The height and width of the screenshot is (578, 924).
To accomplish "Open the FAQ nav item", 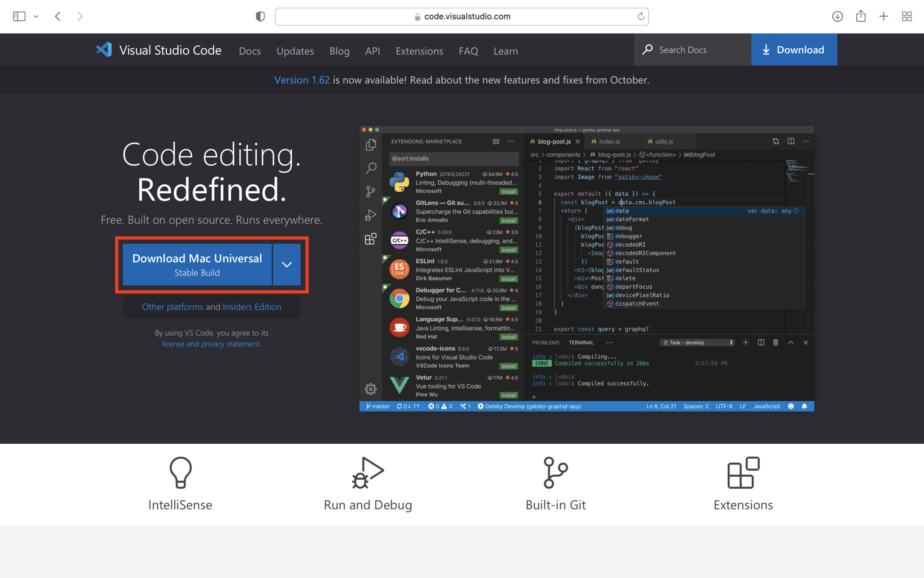I will pos(468,51).
